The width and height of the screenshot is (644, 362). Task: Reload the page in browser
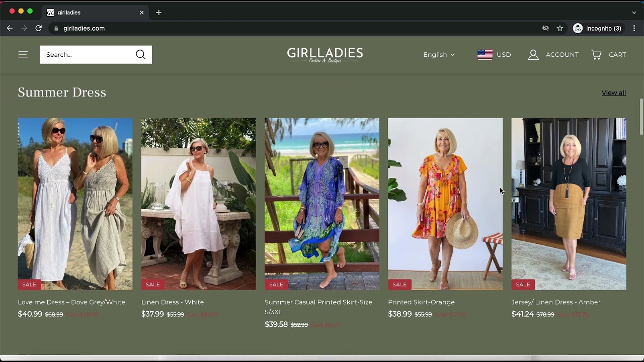(x=38, y=28)
